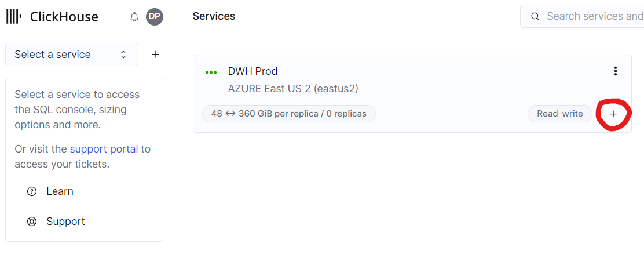
Task: Open the DP user avatar menu
Action: [x=154, y=17]
